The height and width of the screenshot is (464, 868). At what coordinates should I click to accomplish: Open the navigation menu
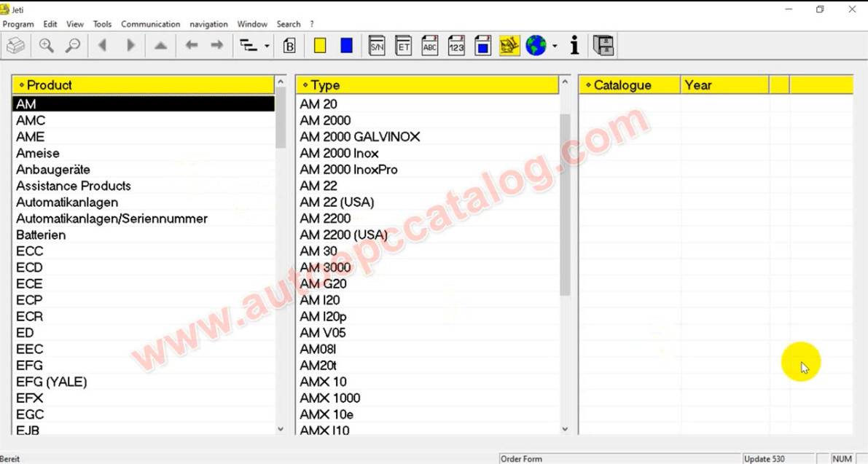point(208,24)
